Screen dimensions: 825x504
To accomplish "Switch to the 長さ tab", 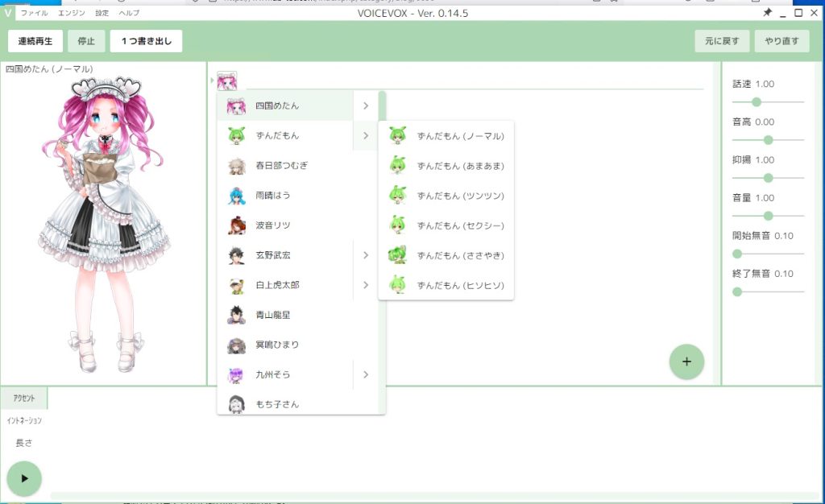I will point(24,443).
